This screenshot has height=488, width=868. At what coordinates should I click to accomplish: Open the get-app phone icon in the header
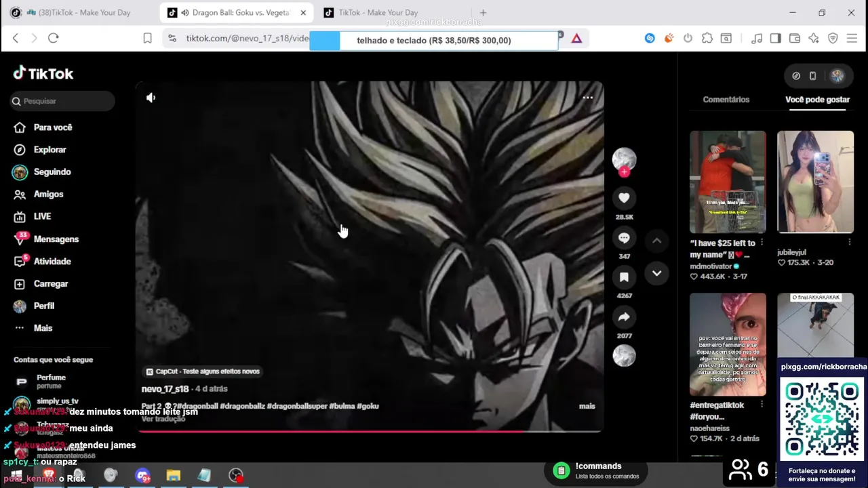pos(812,76)
